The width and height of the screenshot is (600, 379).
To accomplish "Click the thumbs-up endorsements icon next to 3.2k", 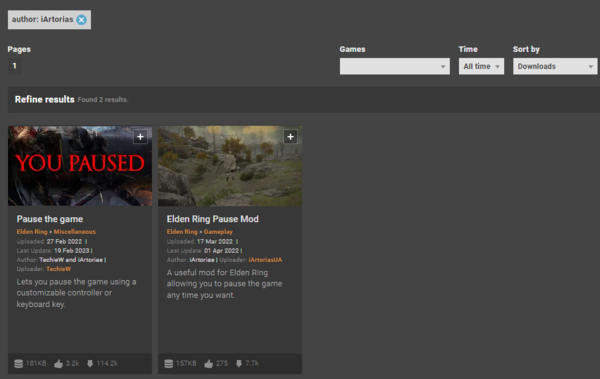I will pos(58,363).
